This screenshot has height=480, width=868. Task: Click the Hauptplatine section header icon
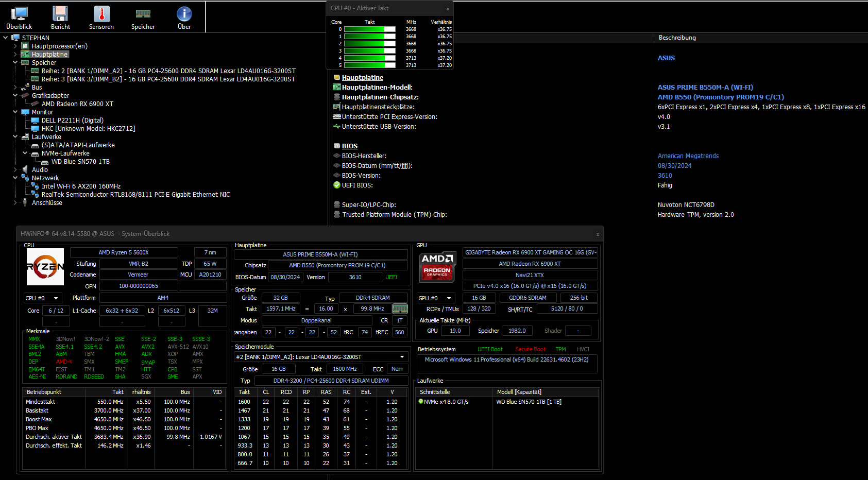tap(337, 77)
